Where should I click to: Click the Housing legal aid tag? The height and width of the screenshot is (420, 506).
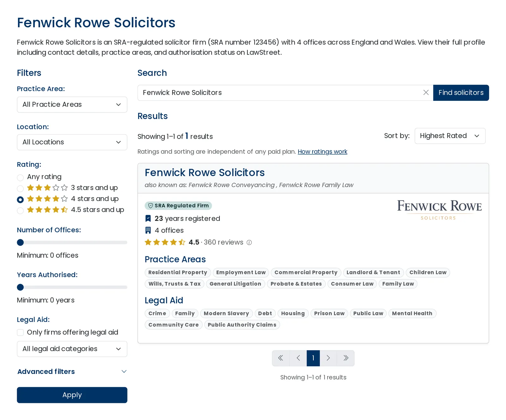tap(293, 313)
